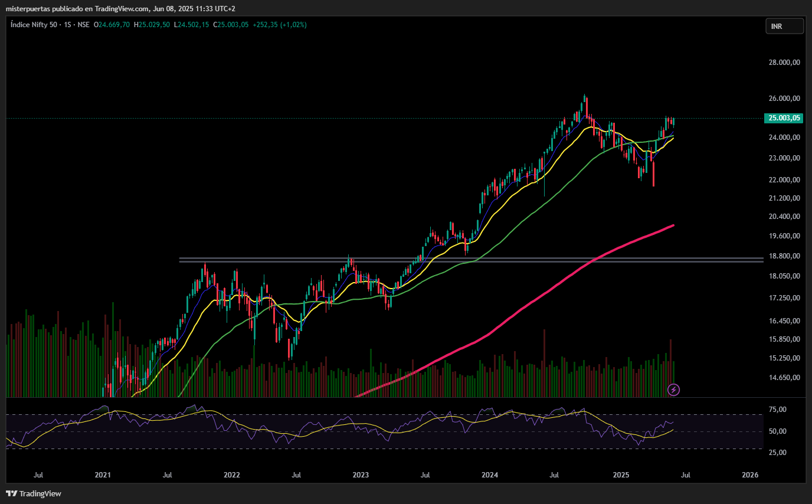812x504 pixels.
Task: Click the 2022 year label on time axis
Action: coord(232,475)
